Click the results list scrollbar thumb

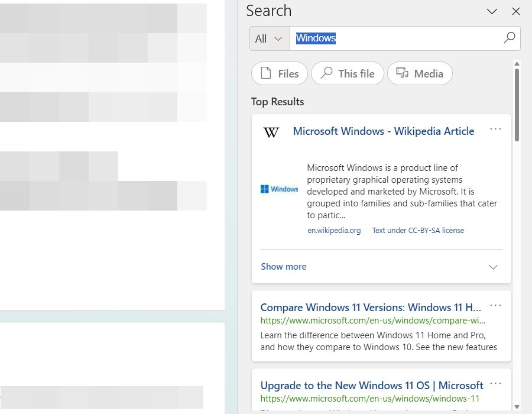coord(517,105)
